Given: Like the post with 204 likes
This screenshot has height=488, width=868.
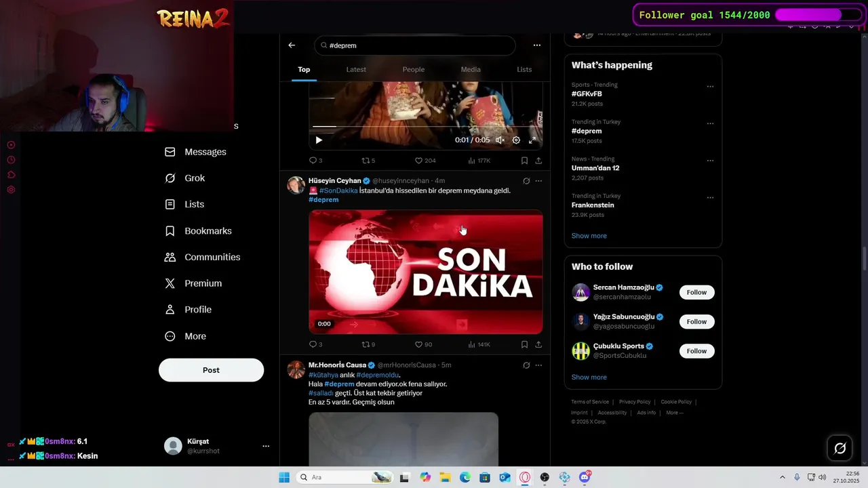Looking at the screenshot, I should point(425,161).
